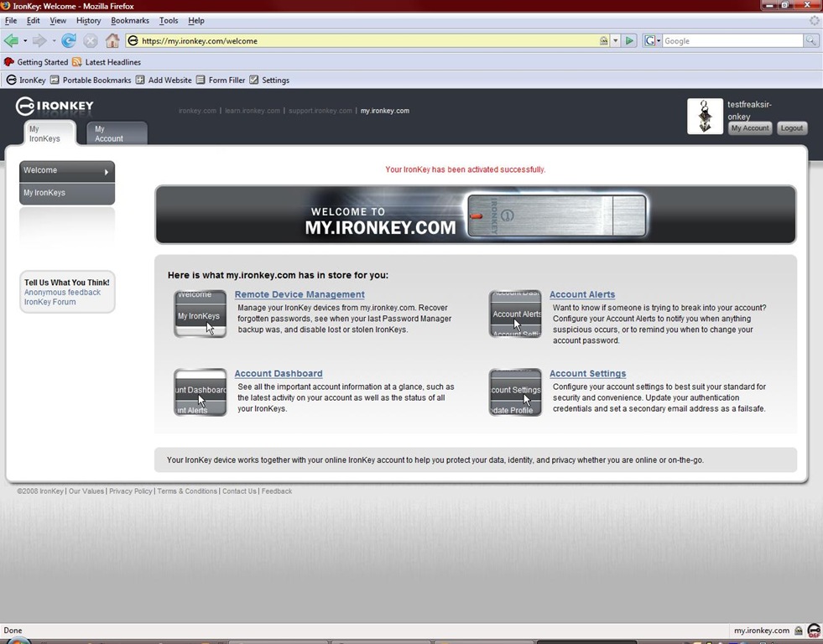The image size is (823, 644).
Task: Click in the Google search field
Action: [732, 40]
